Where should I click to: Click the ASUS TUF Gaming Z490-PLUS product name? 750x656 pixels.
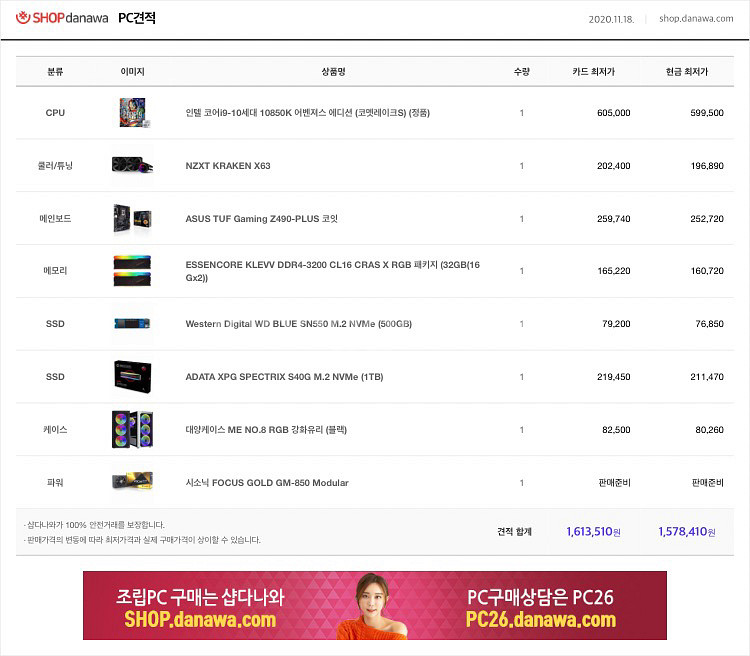pos(262,219)
